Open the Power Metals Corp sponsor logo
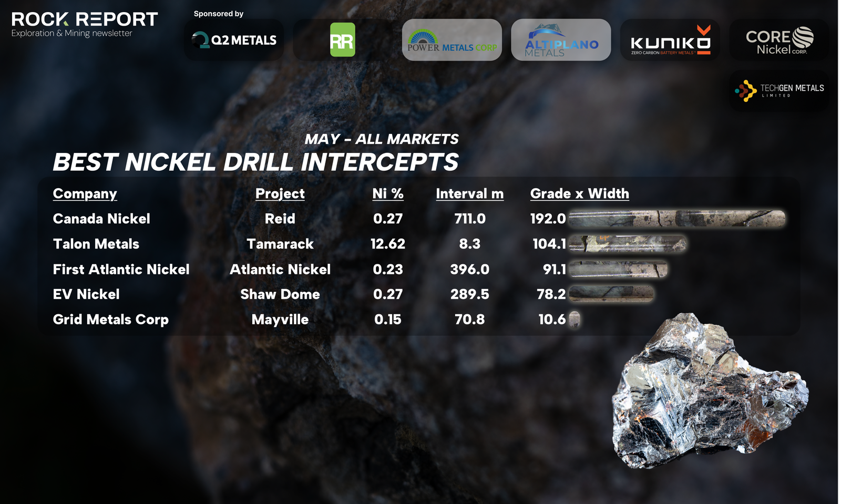841x504 pixels. (452, 40)
